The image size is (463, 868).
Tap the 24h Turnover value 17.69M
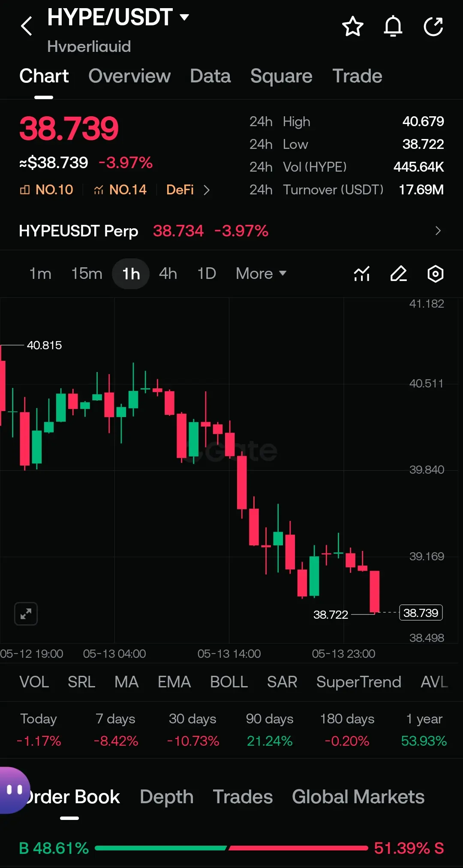pyautogui.click(x=421, y=190)
